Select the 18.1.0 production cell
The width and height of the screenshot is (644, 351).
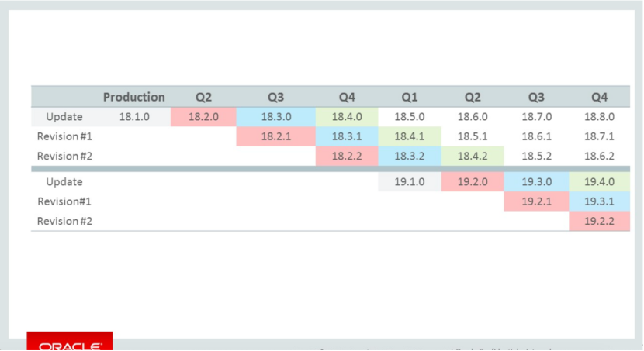tap(134, 117)
